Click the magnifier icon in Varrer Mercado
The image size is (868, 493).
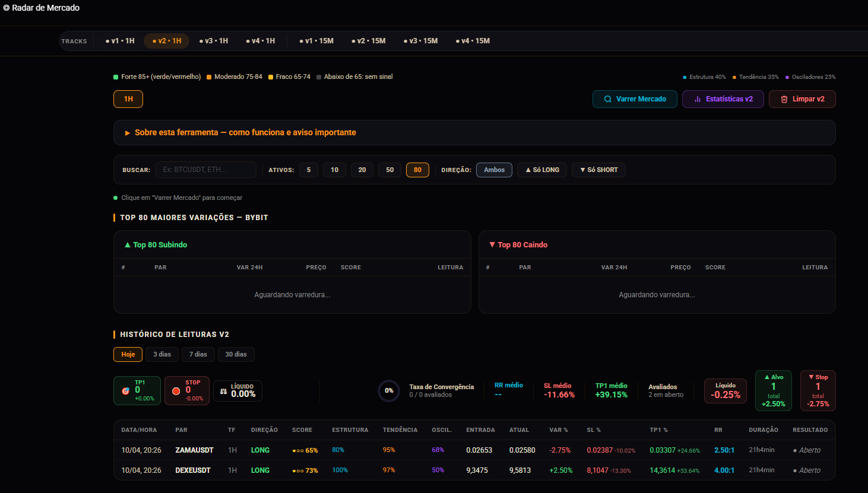pos(608,99)
